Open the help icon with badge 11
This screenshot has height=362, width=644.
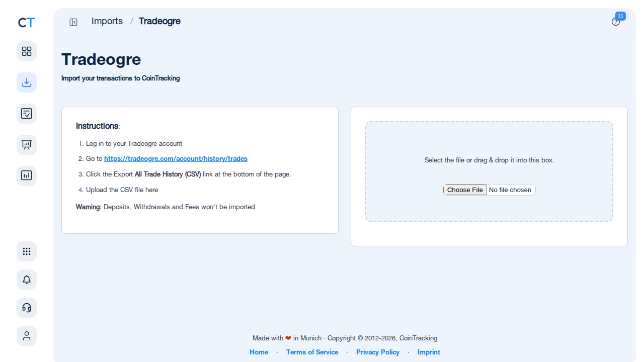pyautogui.click(x=616, y=22)
